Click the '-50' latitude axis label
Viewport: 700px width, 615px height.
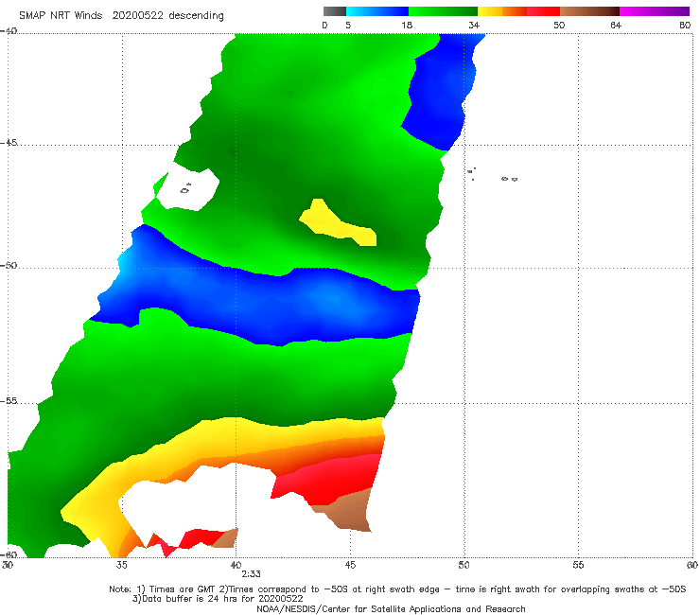pos(9,265)
